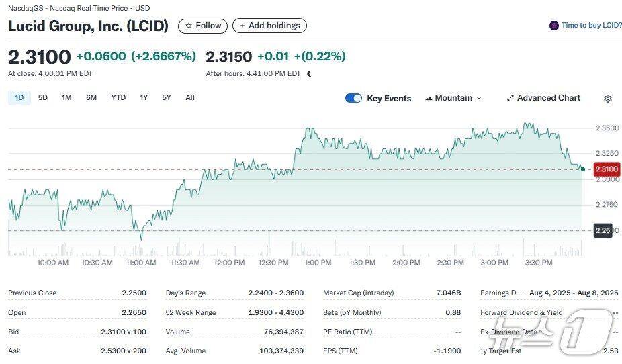
Task: Open the Advanced Chart link
Action: point(548,98)
